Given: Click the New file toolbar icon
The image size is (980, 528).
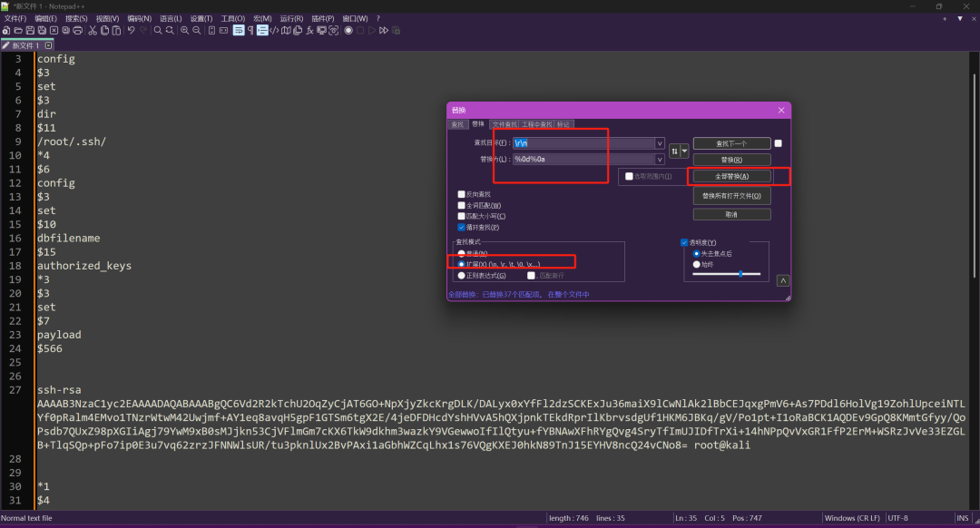Looking at the screenshot, I should click(x=6, y=30).
